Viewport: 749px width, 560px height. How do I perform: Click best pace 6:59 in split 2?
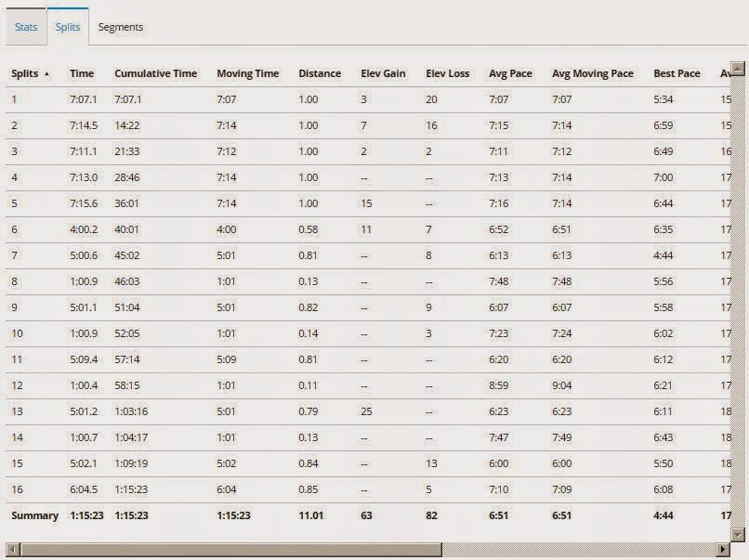click(x=663, y=125)
